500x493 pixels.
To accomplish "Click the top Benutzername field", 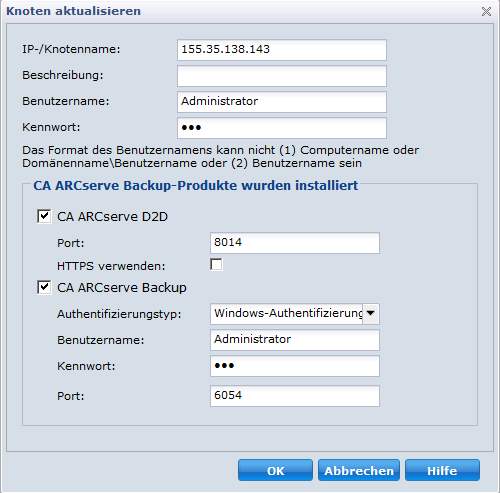I will coord(282,102).
